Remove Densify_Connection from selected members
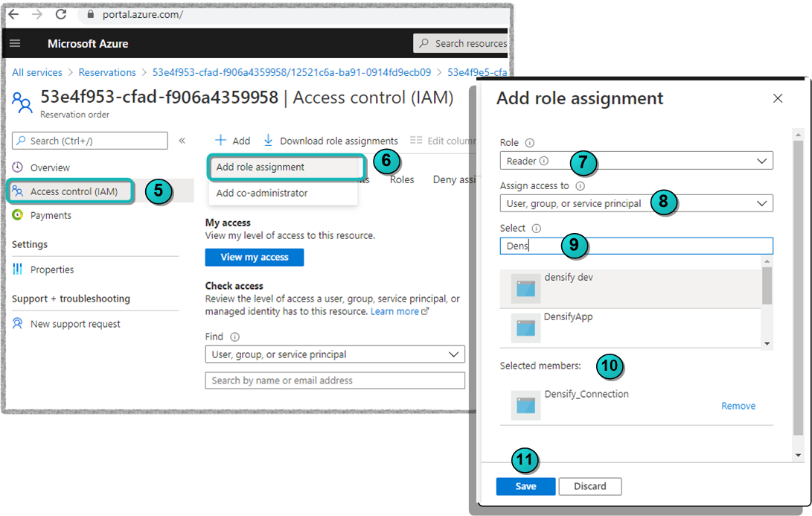The height and width of the screenshot is (516, 812). coord(738,406)
